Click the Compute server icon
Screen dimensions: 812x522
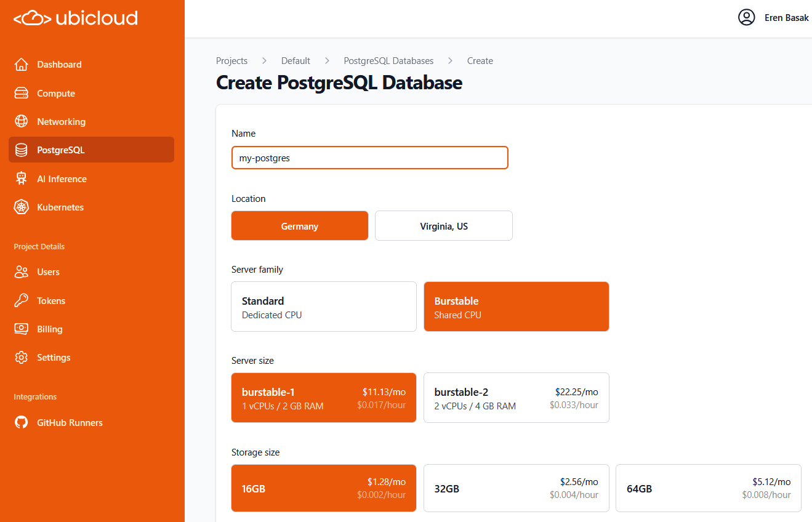click(x=22, y=94)
